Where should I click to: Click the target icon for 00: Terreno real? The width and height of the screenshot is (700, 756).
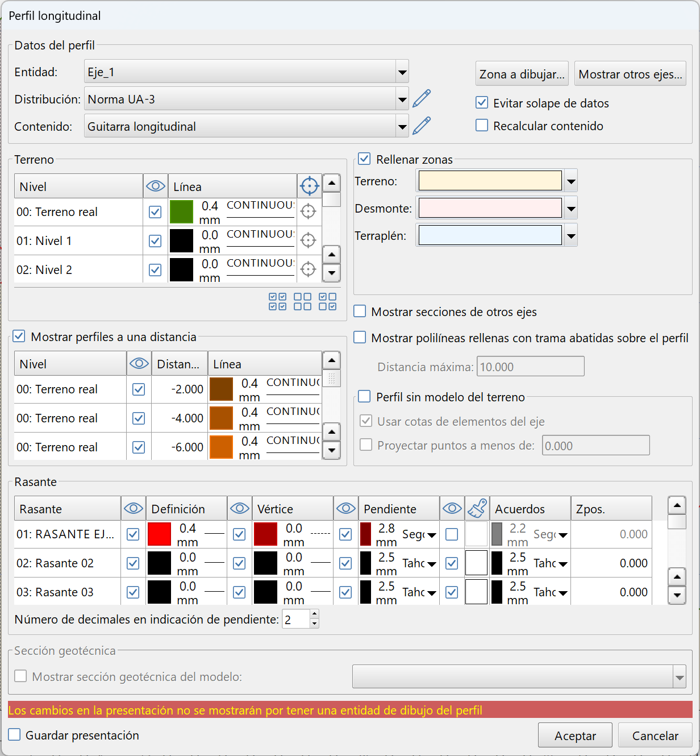(308, 211)
